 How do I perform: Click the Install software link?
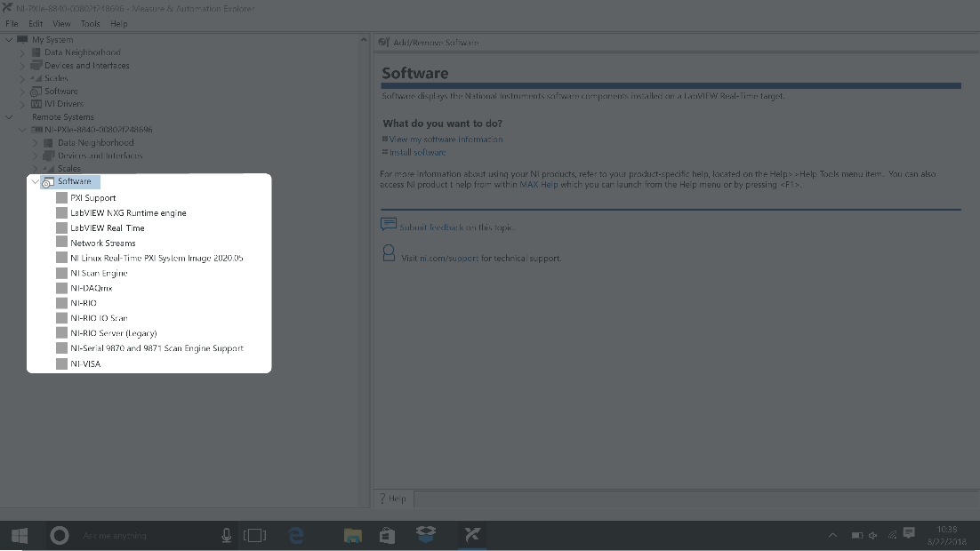(418, 153)
